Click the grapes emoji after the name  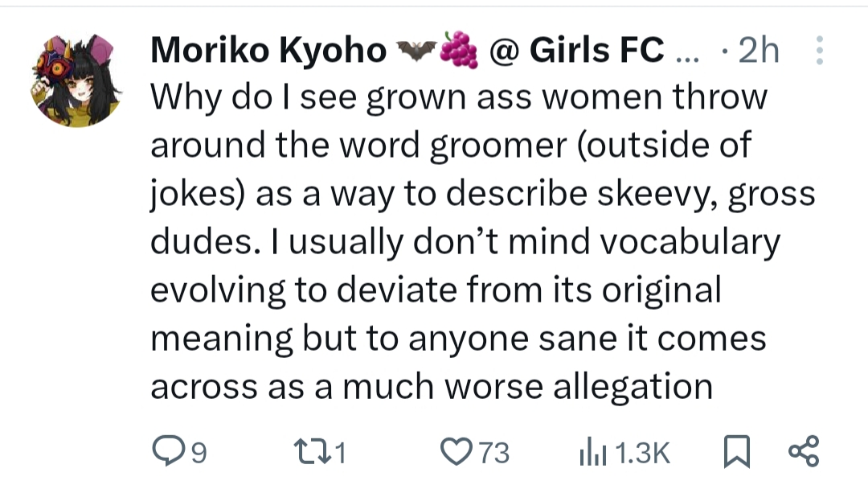tap(459, 51)
